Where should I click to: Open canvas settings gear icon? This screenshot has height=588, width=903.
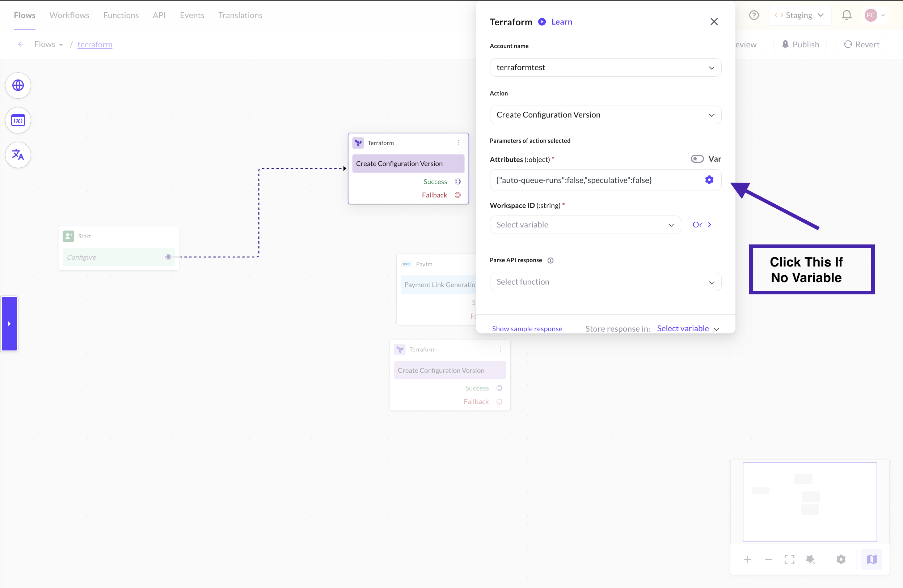(x=841, y=559)
